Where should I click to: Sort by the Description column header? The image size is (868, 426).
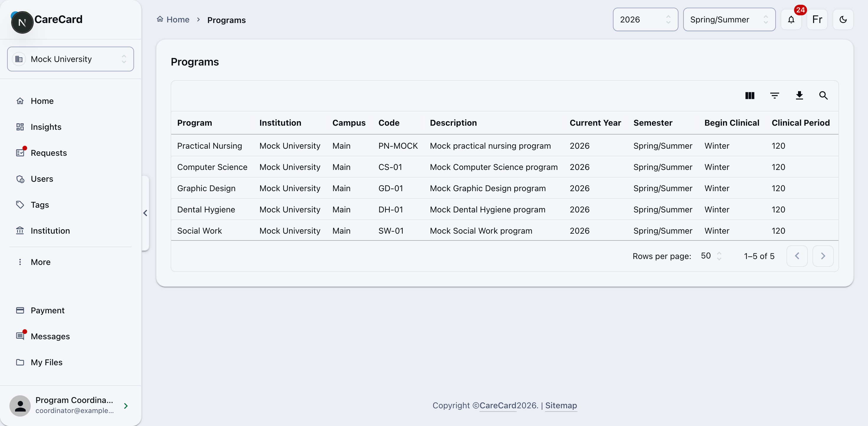point(453,123)
